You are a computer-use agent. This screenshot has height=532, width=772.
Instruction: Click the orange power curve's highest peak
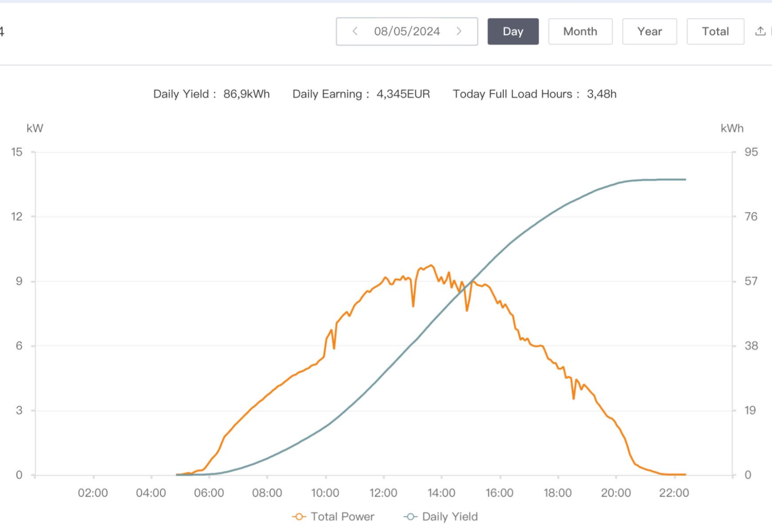pos(431,266)
